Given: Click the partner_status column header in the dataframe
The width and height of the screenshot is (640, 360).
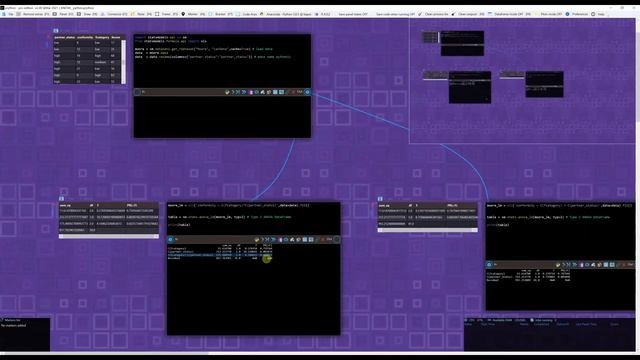Looking at the screenshot, I should pyautogui.click(x=64, y=37).
